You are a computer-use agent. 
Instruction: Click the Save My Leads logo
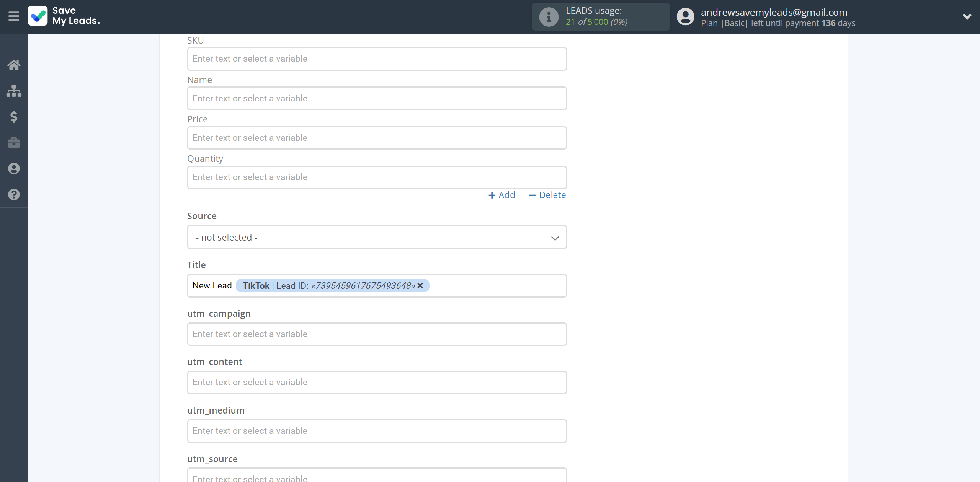pyautogui.click(x=64, y=16)
